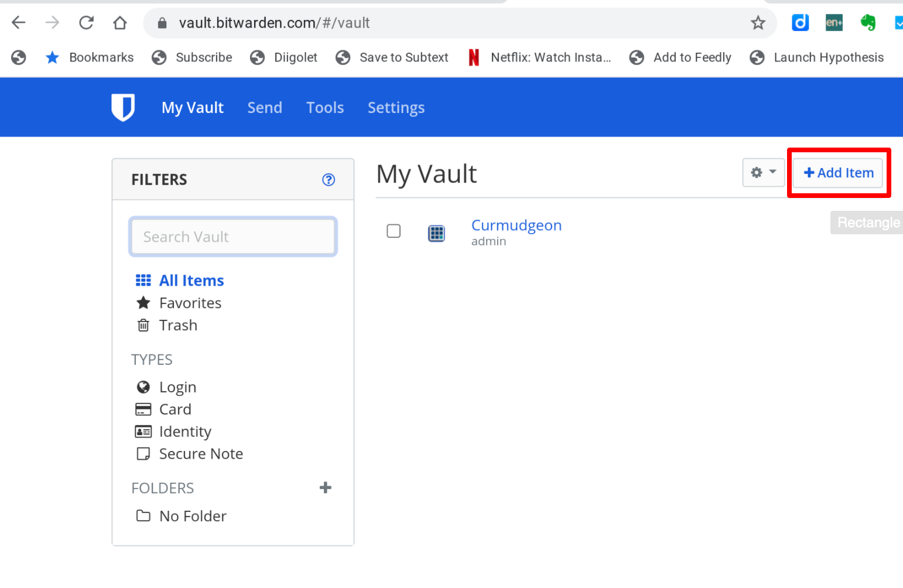
Task: Click the Diigo extension icon
Action: tap(800, 23)
